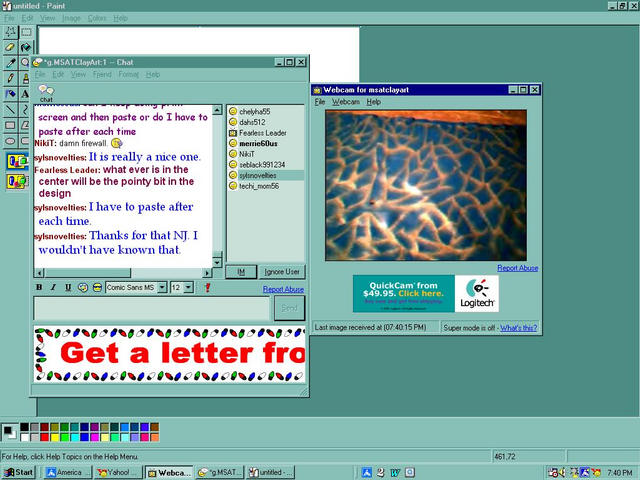640x480 pixels.
Task: Select the rectangular Select tool in Paint
Action: coord(26,32)
